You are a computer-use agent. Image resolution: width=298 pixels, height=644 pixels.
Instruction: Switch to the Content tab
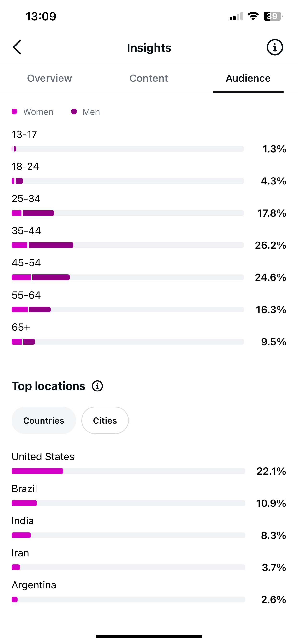pyautogui.click(x=149, y=78)
